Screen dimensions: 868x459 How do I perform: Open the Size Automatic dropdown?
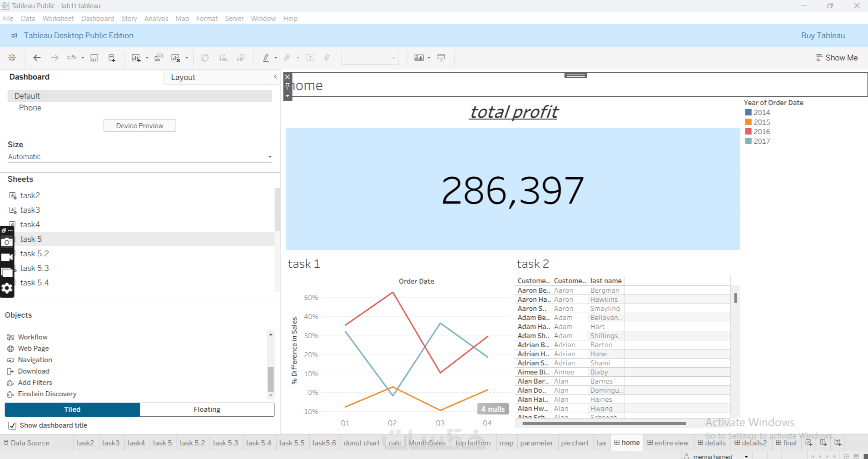tap(140, 157)
